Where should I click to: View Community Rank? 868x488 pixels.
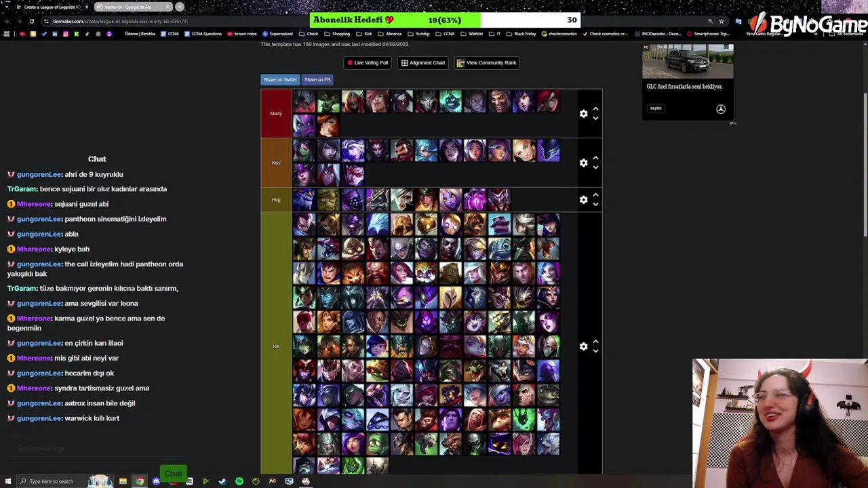(487, 62)
